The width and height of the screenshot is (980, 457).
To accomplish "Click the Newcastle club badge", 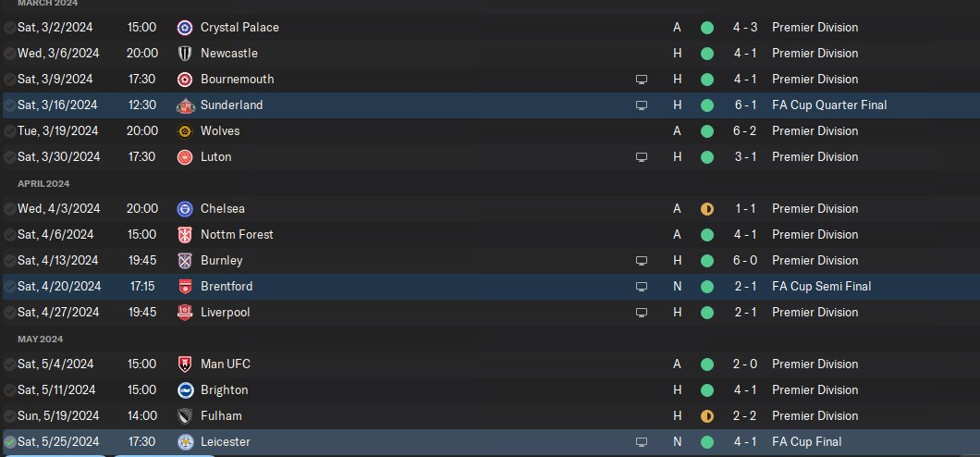I will coord(184,54).
